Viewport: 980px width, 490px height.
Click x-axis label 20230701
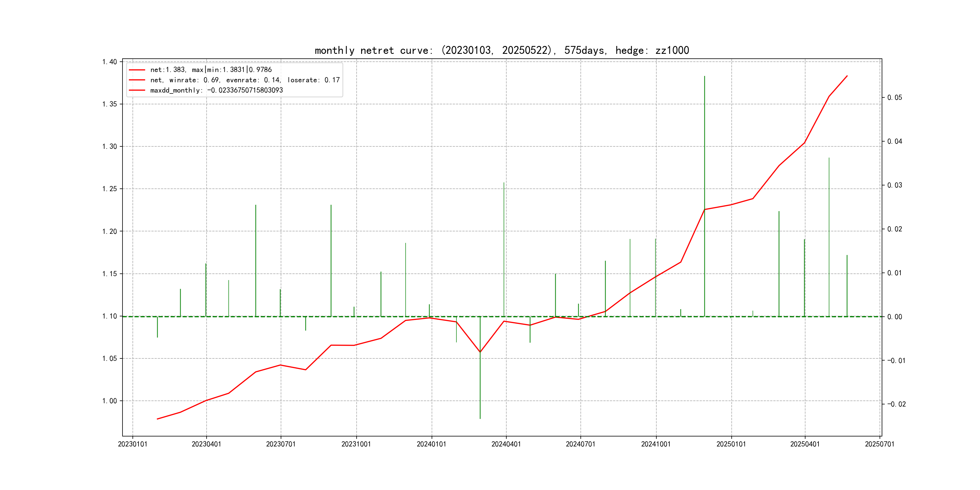[281, 444]
